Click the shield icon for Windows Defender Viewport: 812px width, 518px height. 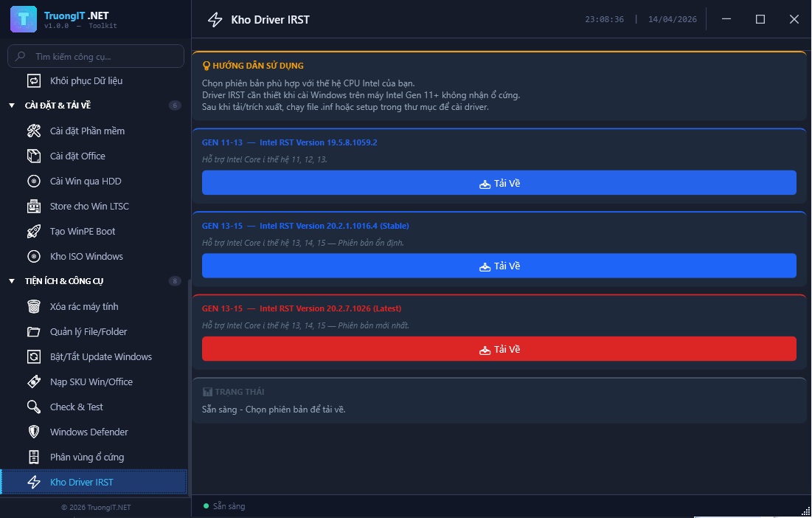tap(34, 432)
